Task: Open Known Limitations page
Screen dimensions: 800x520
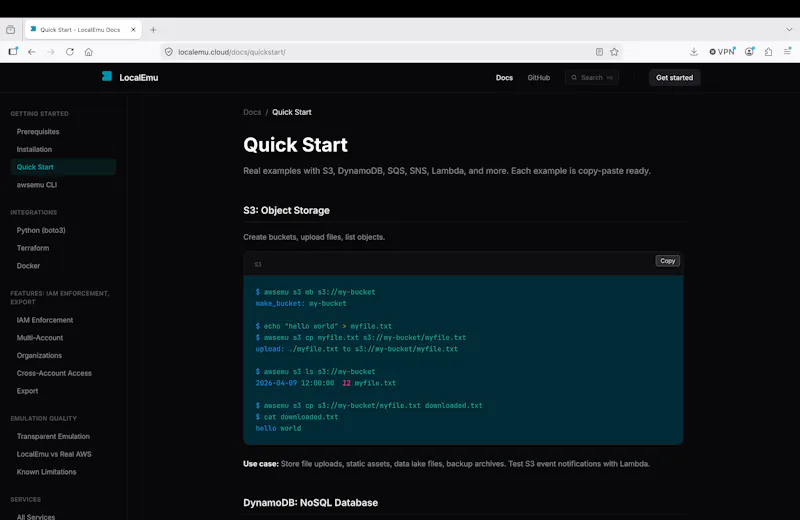Action: [x=46, y=472]
